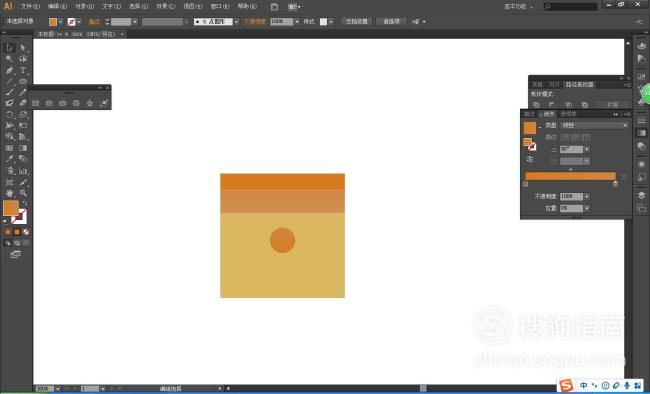This screenshot has width=650, height=394.
Task: Open the Select (选择) menu
Action: tap(138, 6)
